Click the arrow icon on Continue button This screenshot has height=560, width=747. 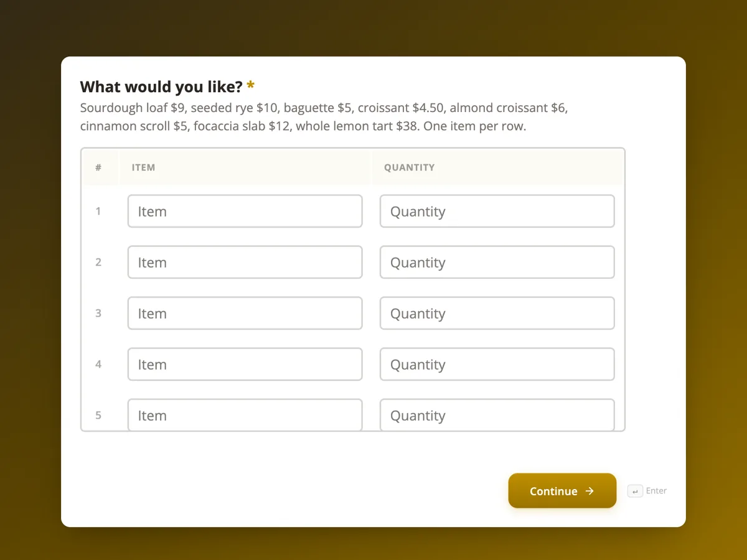590,491
